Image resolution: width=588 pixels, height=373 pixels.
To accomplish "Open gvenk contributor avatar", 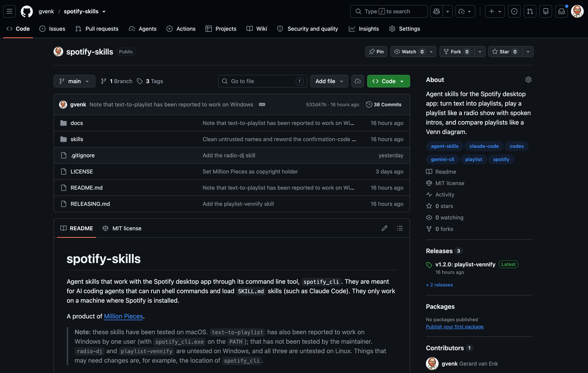I will tap(432, 363).
